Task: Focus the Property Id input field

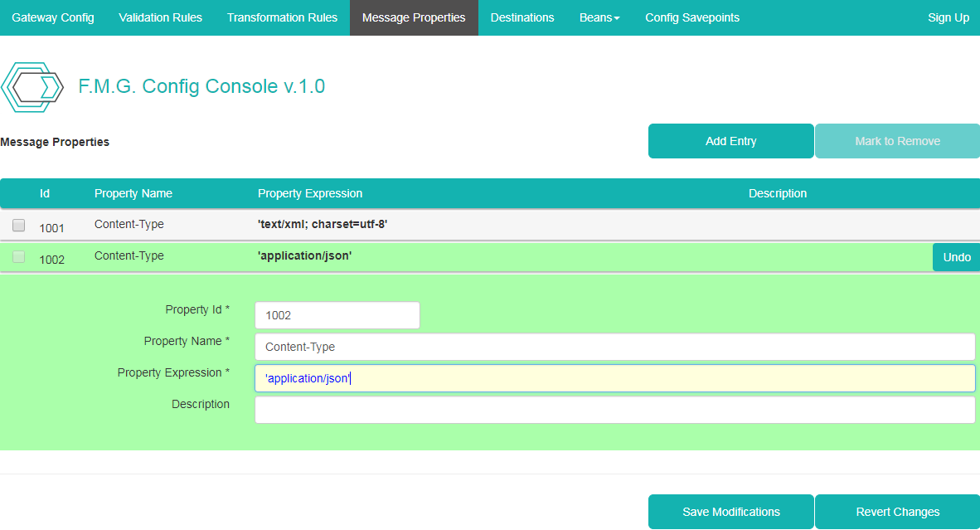Action: tap(337, 315)
